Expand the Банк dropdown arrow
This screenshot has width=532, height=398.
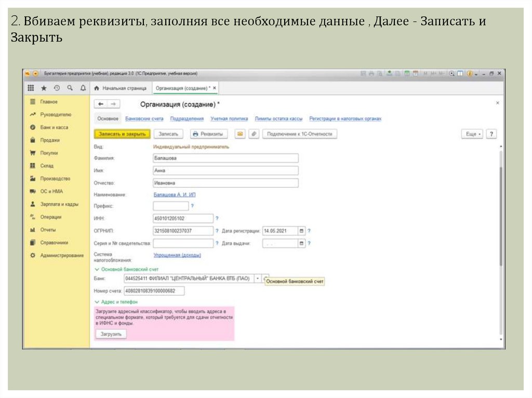(x=258, y=279)
